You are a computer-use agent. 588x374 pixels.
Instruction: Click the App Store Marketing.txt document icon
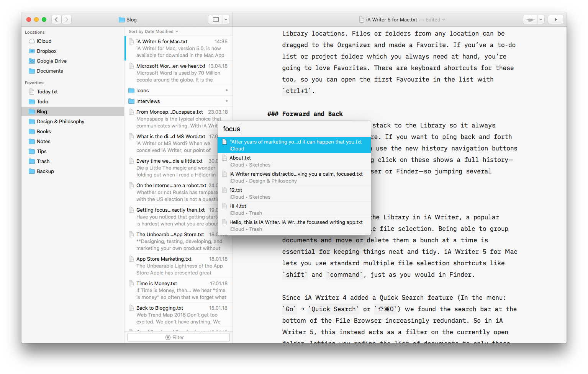(131, 259)
